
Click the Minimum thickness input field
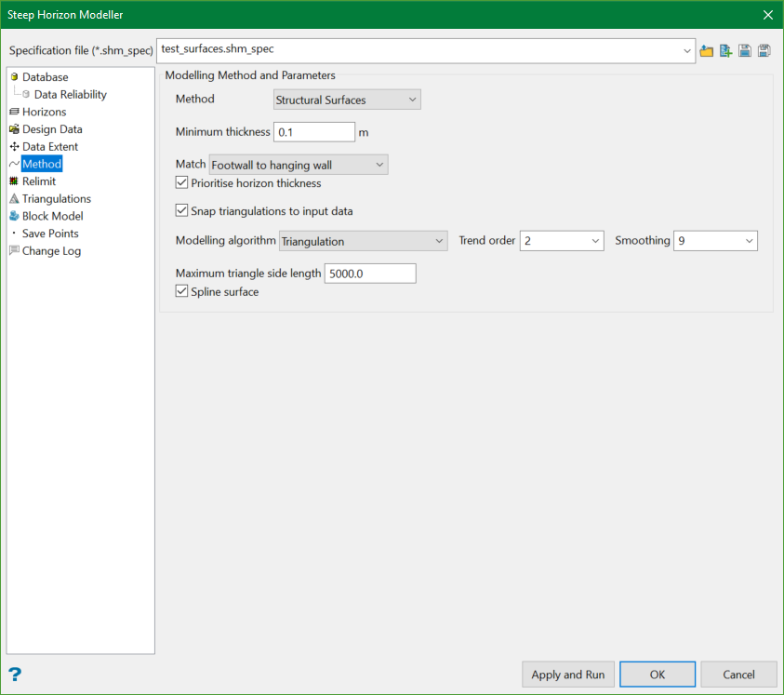(314, 132)
